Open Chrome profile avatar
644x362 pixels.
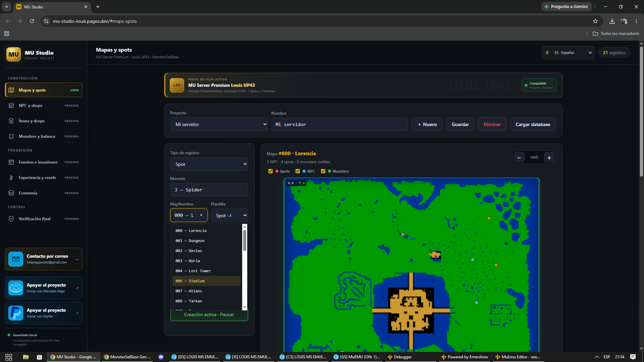pos(624,21)
